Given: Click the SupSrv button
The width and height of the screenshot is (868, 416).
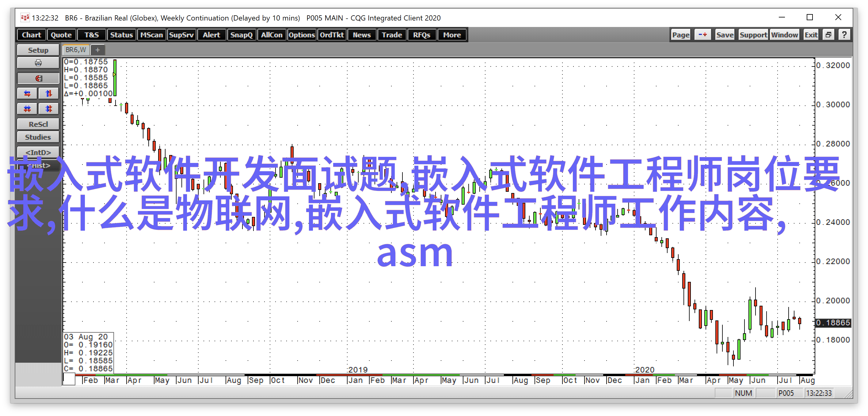Looking at the screenshot, I should (x=181, y=35).
